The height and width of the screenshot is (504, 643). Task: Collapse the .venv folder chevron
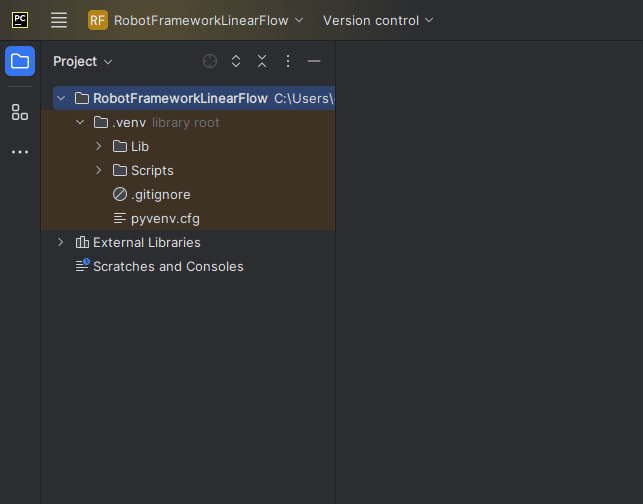pyautogui.click(x=80, y=122)
